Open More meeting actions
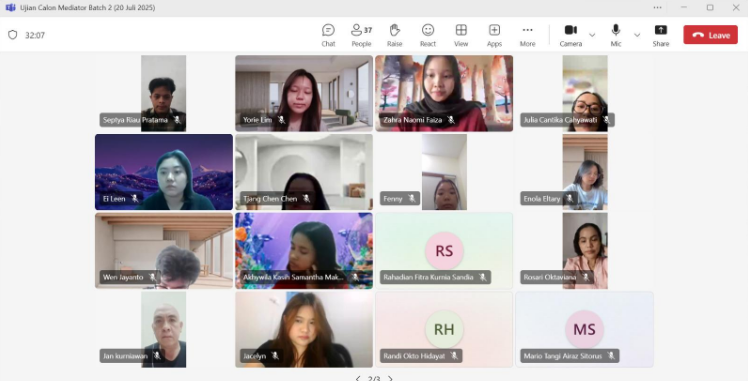This screenshot has width=748, height=381. pyautogui.click(x=527, y=35)
